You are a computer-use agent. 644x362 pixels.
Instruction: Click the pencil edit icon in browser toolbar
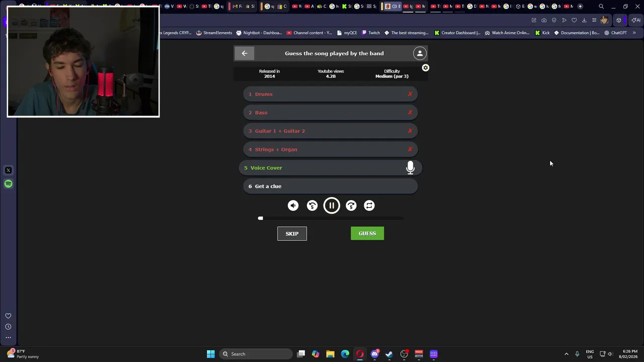pos(534,20)
